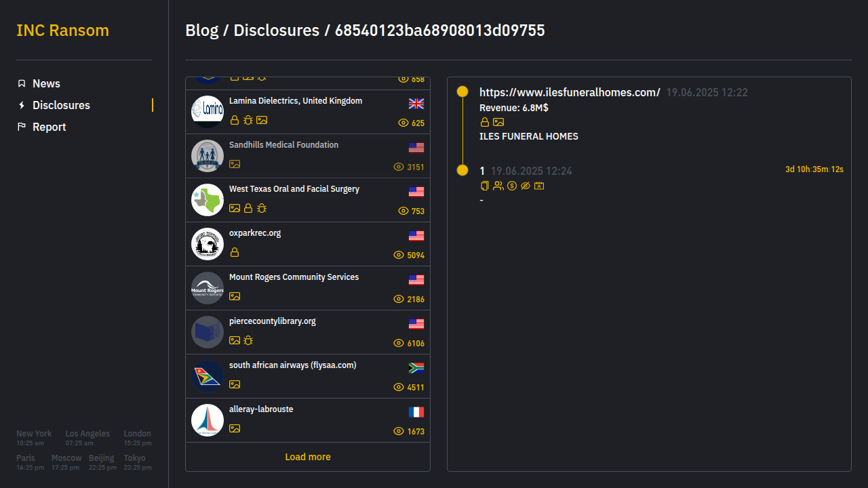The width and height of the screenshot is (868, 488).
Task: Click lock icon under oxparkrec.org
Action: point(235,252)
